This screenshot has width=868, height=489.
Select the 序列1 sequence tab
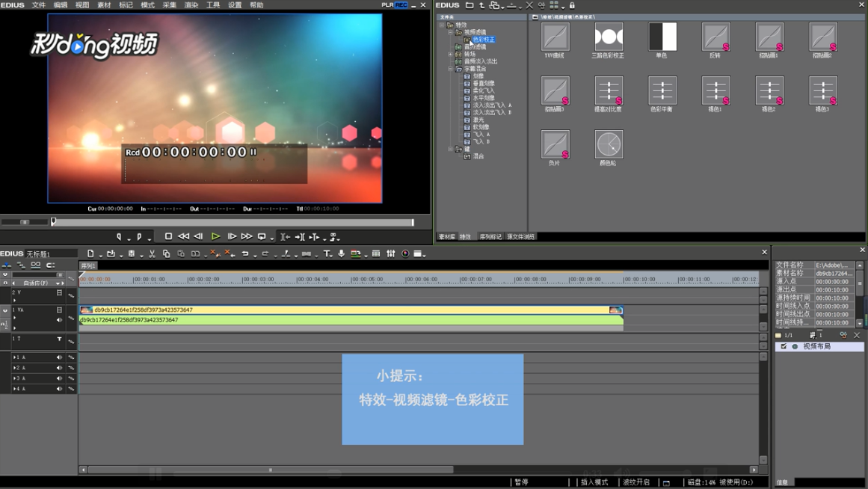(x=88, y=266)
